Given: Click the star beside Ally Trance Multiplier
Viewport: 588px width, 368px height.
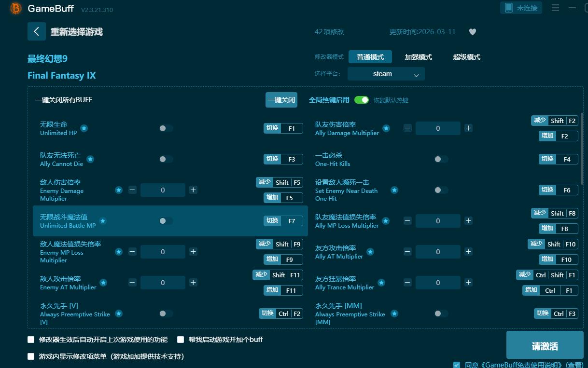Looking at the screenshot, I should click(381, 283).
